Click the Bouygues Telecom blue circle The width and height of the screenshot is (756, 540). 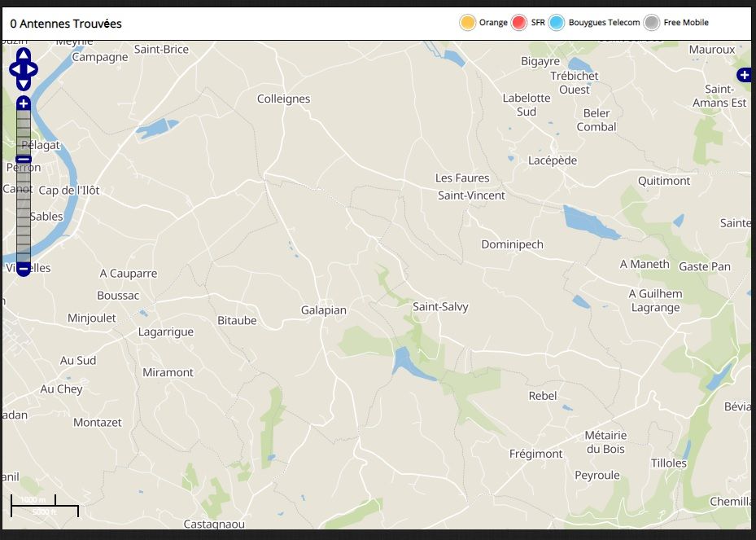click(557, 23)
